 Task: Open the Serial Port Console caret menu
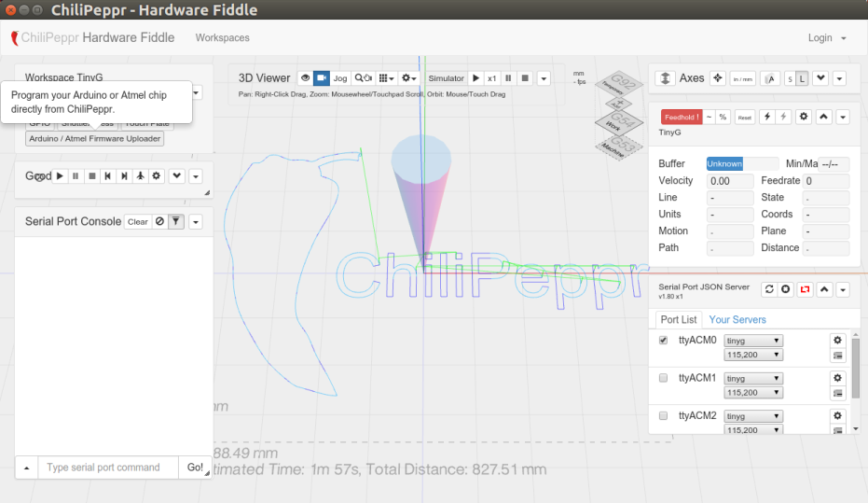click(x=196, y=222)
